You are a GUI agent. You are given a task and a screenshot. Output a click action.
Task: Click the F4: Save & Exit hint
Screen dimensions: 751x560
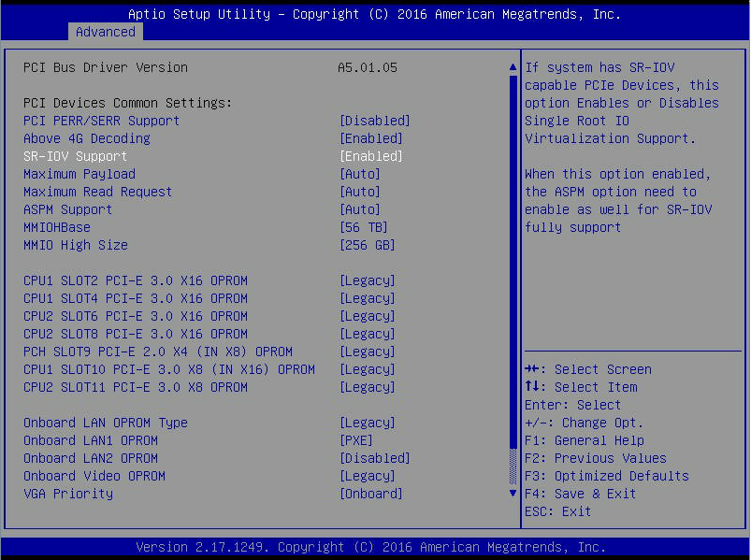coord(581,494)
